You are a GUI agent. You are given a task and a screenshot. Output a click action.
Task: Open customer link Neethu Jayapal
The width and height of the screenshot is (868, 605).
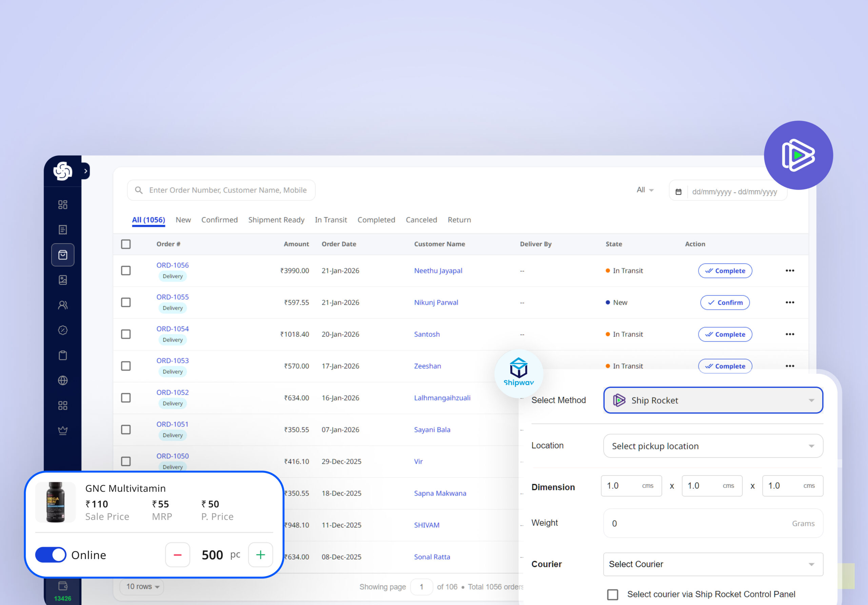click(x=438, y=270)
